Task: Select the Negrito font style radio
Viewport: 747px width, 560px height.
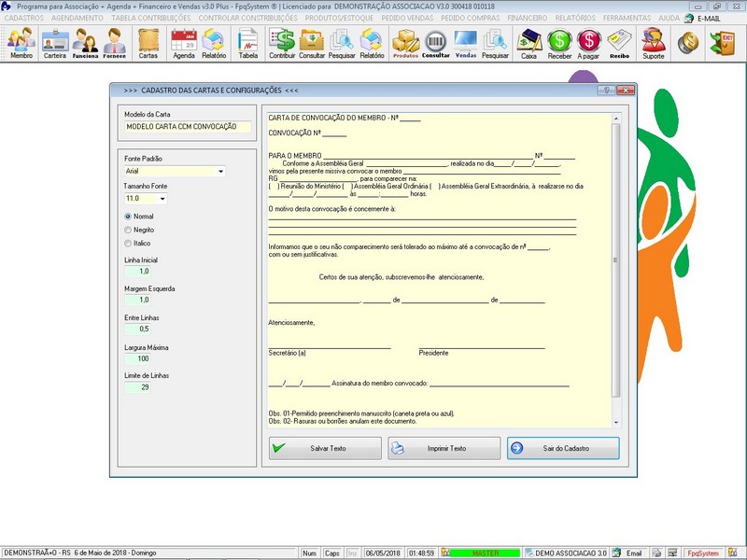Action: 128,230
